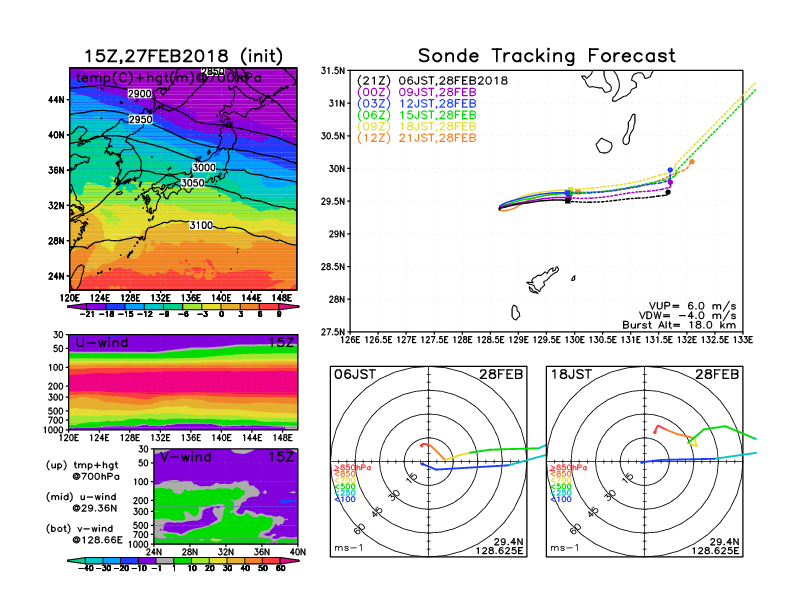Image resolution: width=792 pixels, height=612 pixels.
Task: Click the '40N' latitude label under V-wind panel
Action: tap(298, 552)
